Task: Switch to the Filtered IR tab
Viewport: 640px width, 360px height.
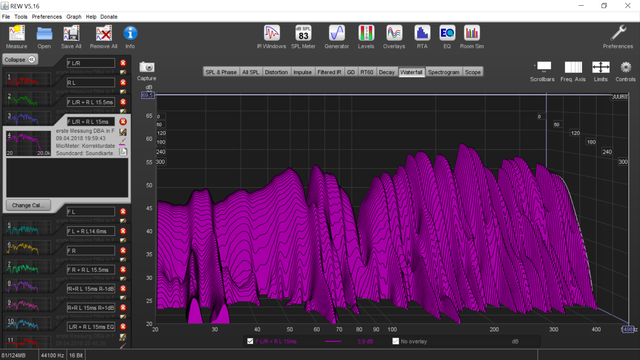Action: 329,72
